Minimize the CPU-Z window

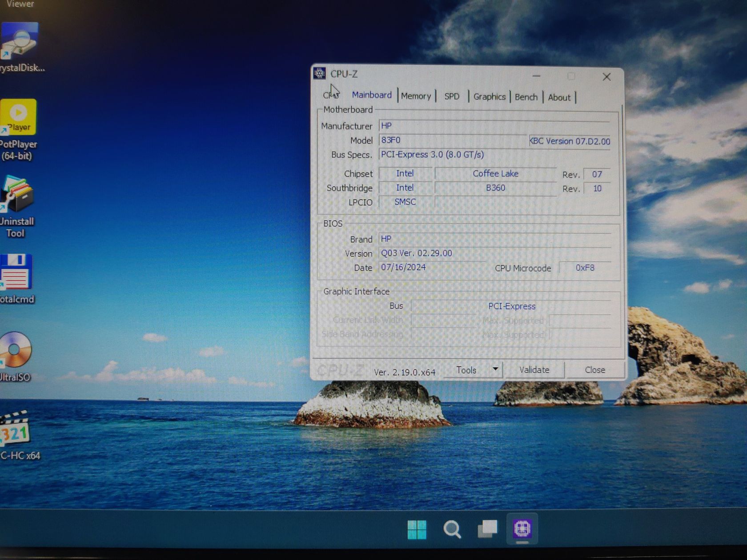537,76
